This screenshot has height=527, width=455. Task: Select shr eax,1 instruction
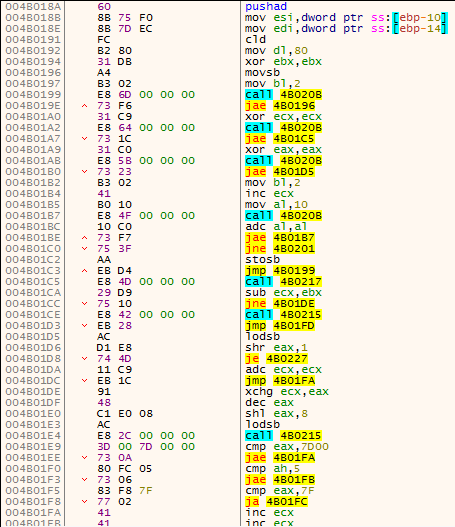click(276, 348)
